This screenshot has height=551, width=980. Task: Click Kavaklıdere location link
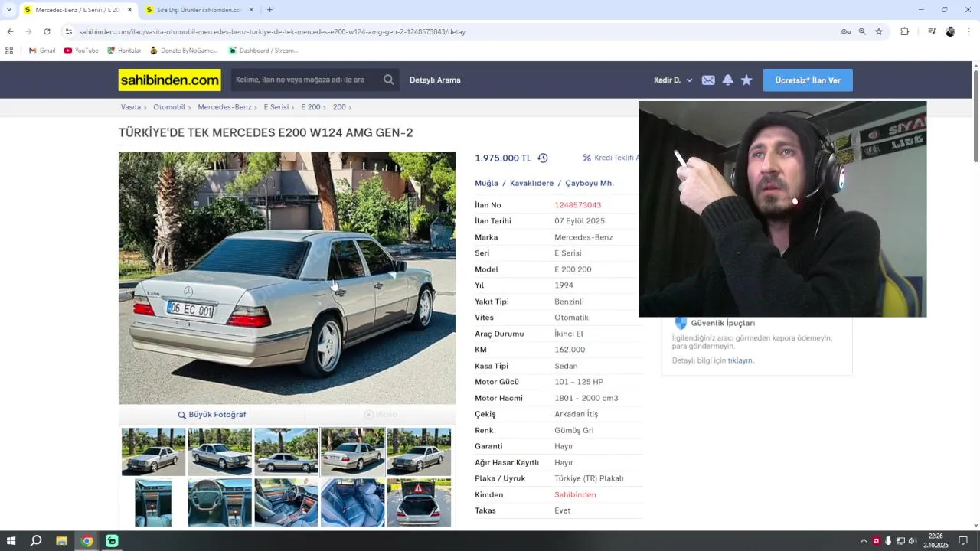click(531, 184)
